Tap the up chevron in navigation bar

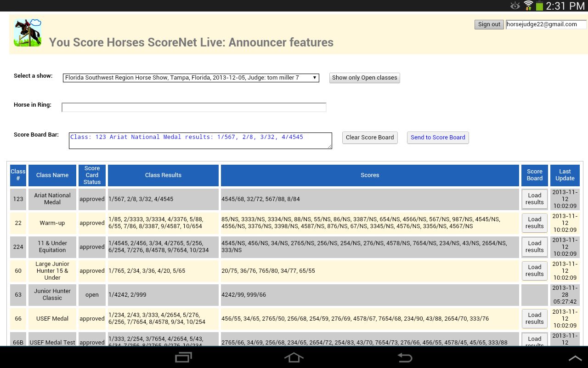[575, 358]
